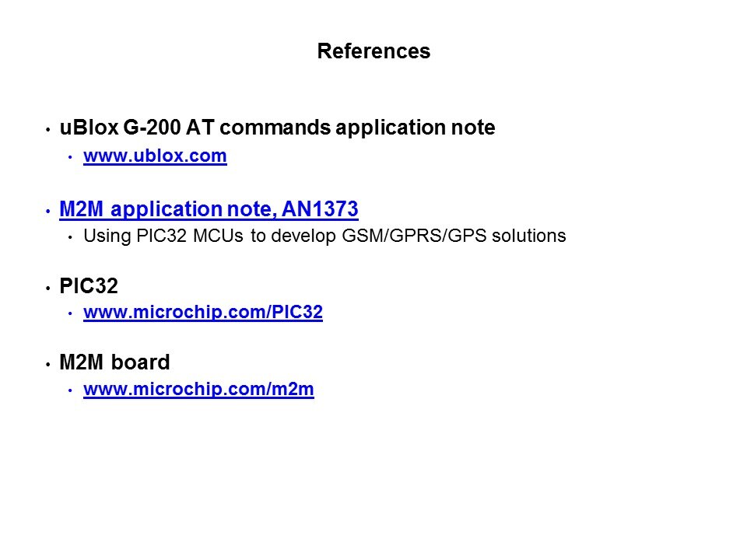This screenshot has height=560, width=747.
Task: Click the empty slide area below the M2M link
Action: (x=373, y=474)
